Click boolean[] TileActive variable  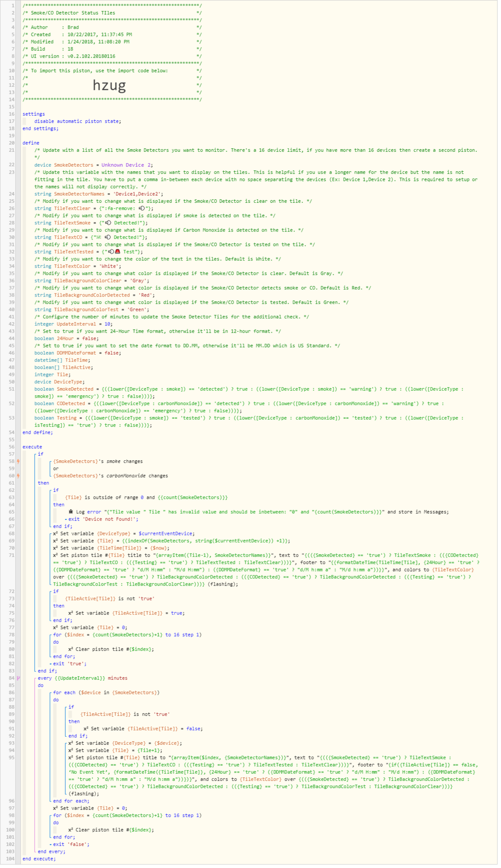pos(64,369)
